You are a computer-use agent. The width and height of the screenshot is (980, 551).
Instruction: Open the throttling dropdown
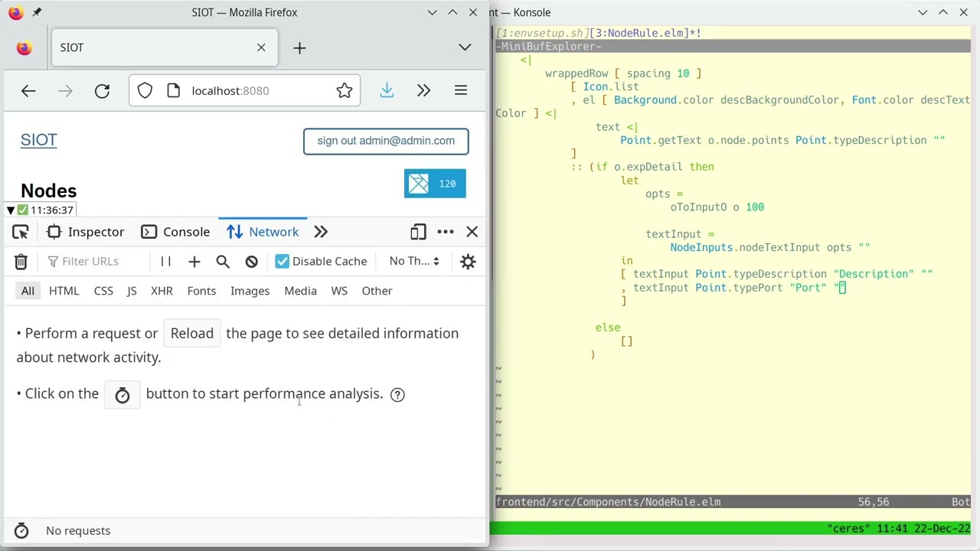414,262
